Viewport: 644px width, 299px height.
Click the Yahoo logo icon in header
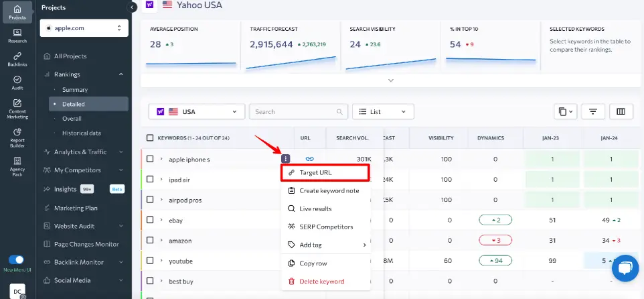(x=151, y=5)
